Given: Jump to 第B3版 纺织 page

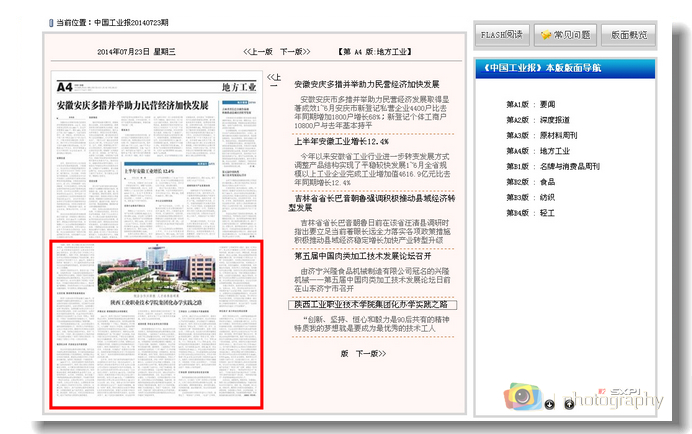Looking at the screenshot, I should (531, 198).
